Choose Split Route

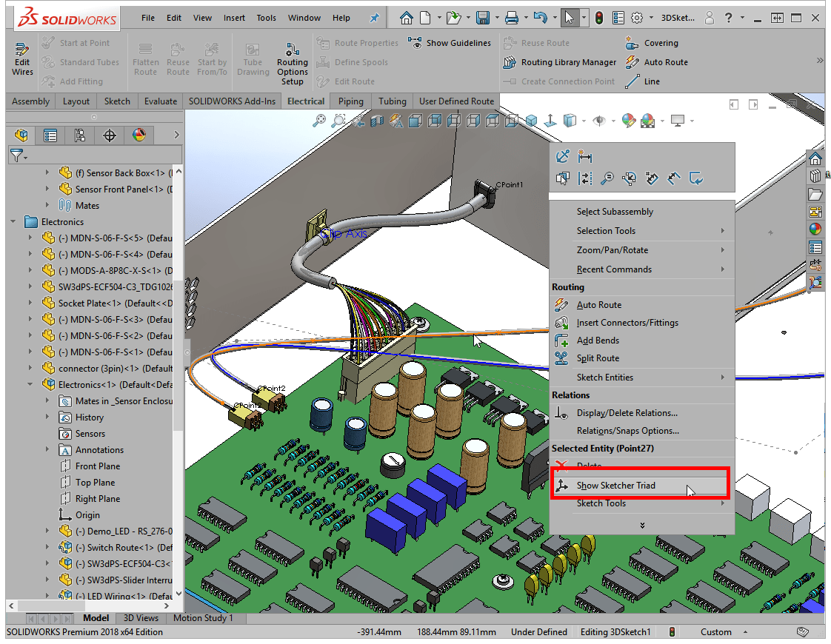tap(642, 358)
